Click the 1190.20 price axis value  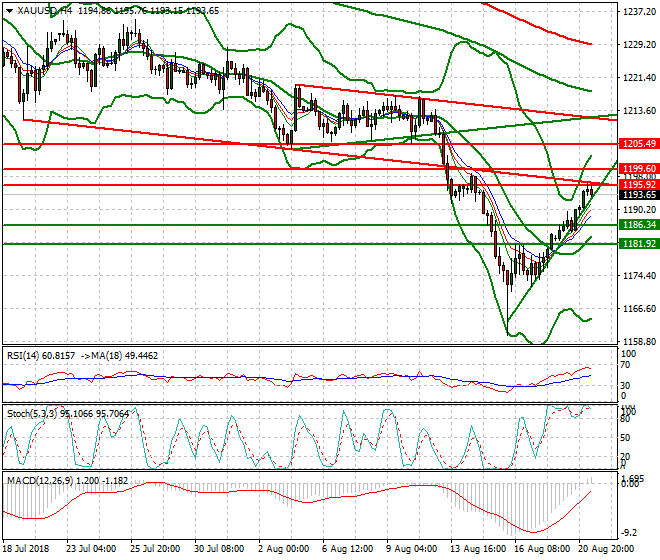click(x=639, y=210)
